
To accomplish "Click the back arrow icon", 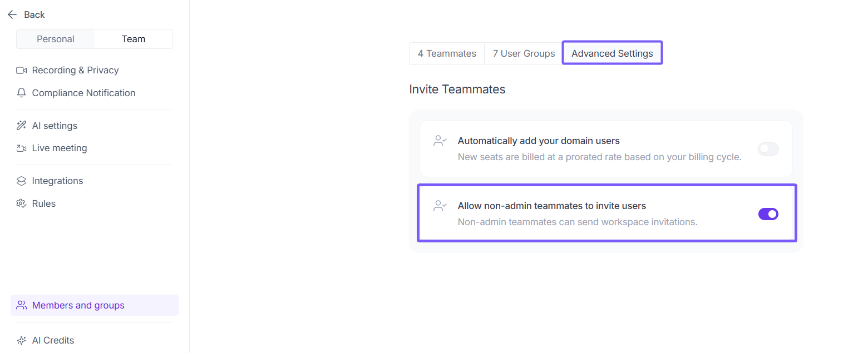I will pyautogui.click(x=12, y=14).
